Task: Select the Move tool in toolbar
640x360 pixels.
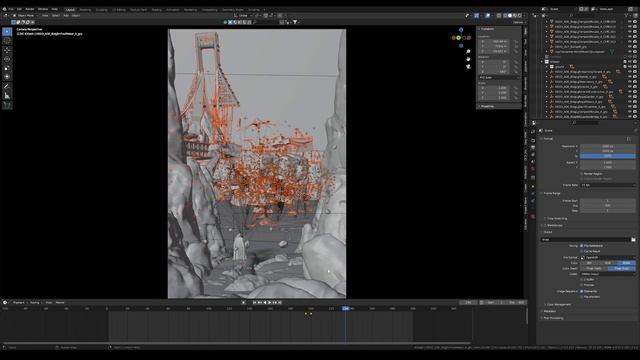Action: pyautogui.click(x=7, y=50)
